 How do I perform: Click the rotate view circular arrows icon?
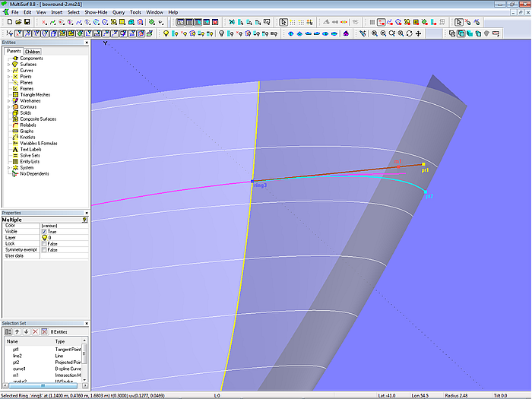point(410,33)
